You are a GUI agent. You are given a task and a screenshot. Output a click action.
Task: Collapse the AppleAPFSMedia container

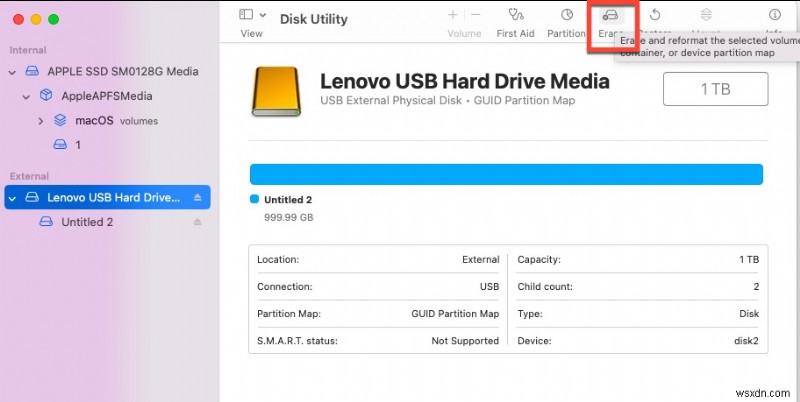click(x=26, y=96)
